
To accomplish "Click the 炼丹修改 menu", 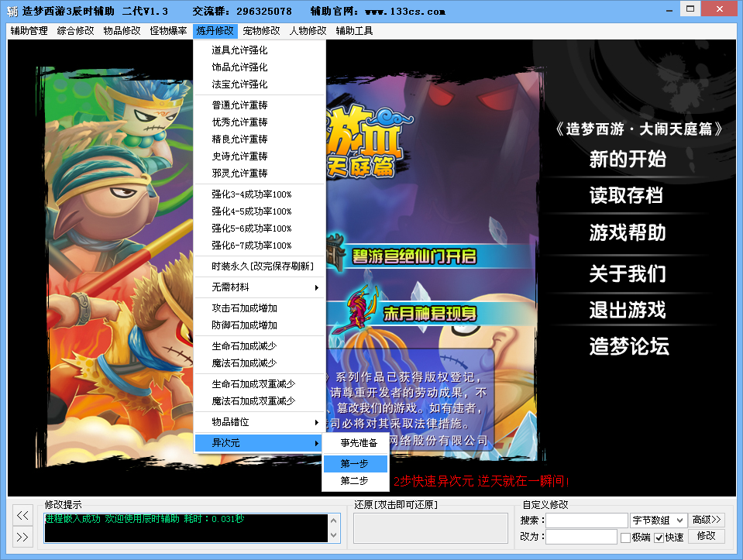I will [215, 31].
